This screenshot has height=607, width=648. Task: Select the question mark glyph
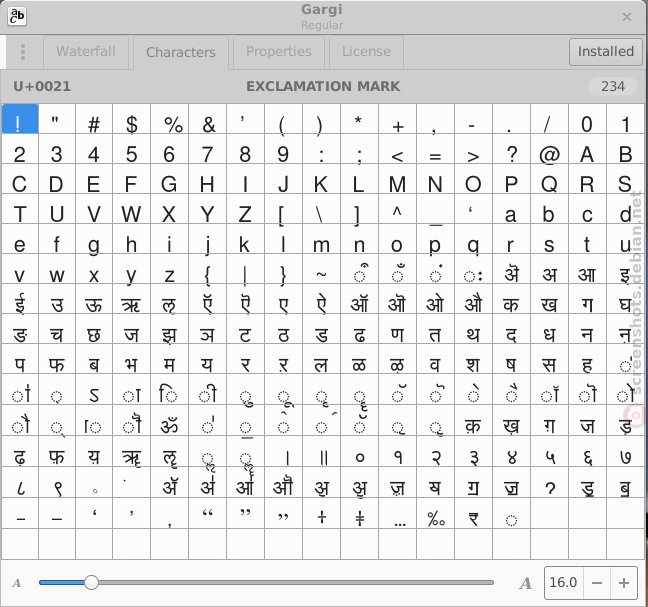coord(512,149)
